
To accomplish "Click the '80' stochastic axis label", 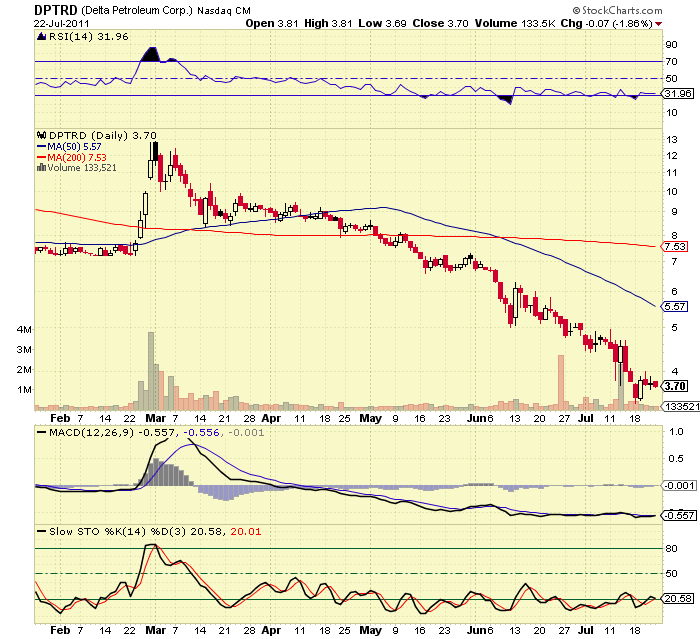I will coord(671,548).
